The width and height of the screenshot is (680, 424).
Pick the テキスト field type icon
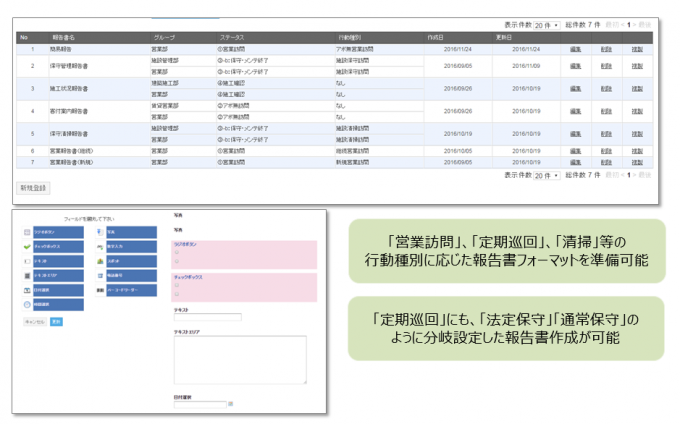(x=27, y=261)
